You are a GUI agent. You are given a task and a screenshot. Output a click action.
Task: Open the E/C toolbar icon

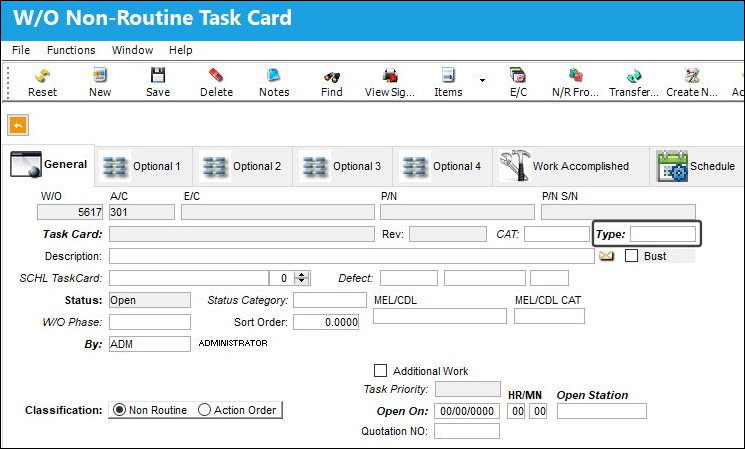coord(518,75)
